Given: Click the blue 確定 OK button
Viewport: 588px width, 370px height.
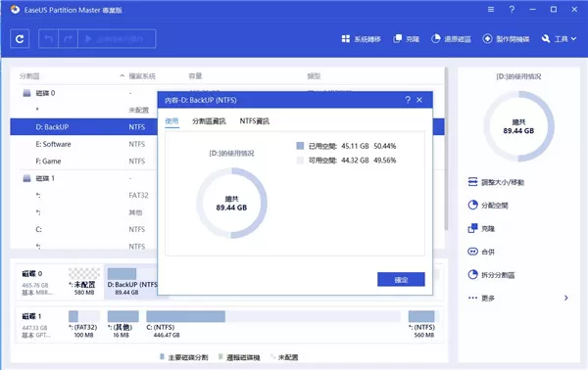Looking at the screenshot, I should pos(401,279).
